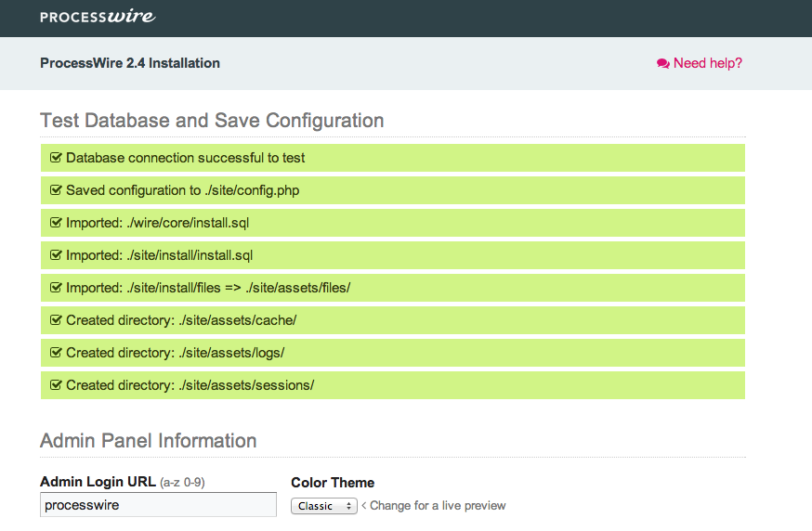Open the Need help? link

click(699, 63)
